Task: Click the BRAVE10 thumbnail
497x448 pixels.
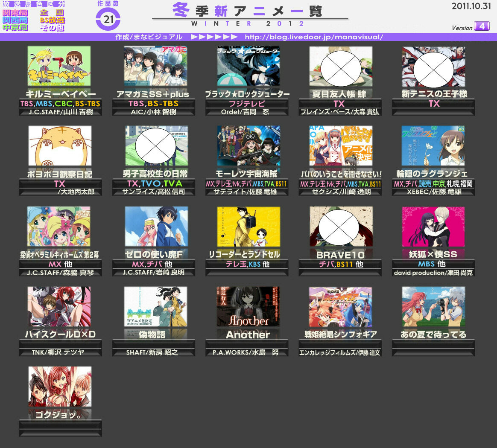Action: coord(341,226)
